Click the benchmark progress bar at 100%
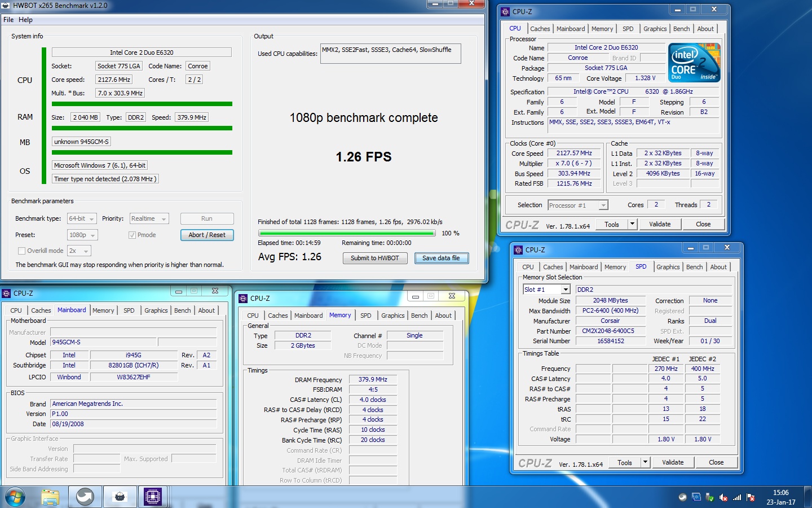The height and width of the screenshot is (508, 812). coord(347,233)
